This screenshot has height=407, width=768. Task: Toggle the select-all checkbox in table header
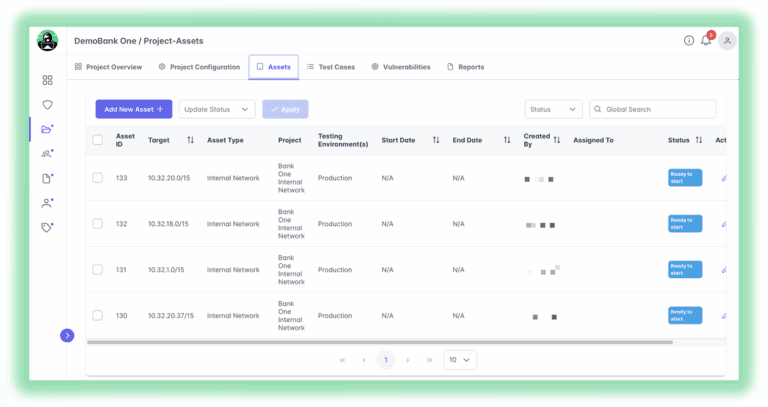97,140
